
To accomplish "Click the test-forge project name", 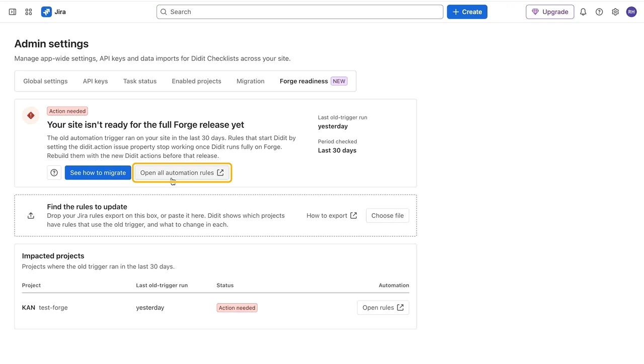I will pos(53,308).
